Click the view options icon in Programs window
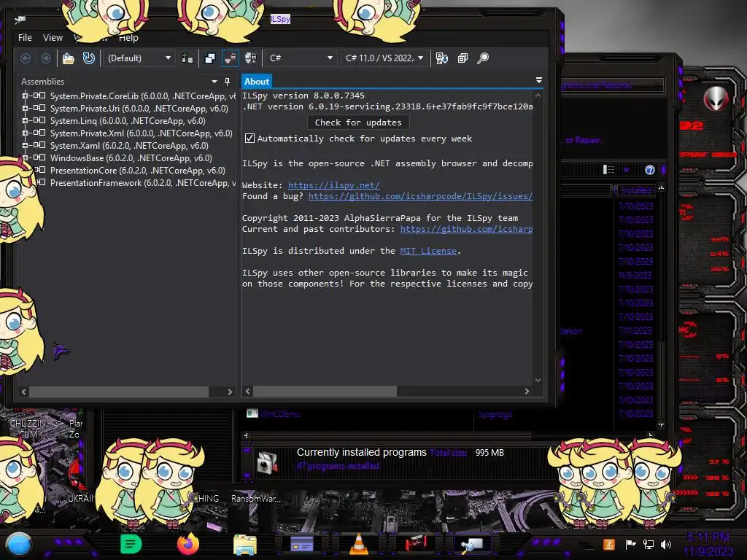 pos(609,170)
